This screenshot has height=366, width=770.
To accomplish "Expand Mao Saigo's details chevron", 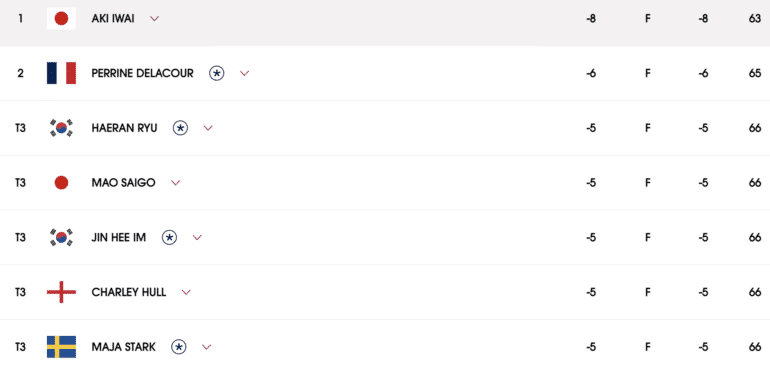I will [175, 183].
